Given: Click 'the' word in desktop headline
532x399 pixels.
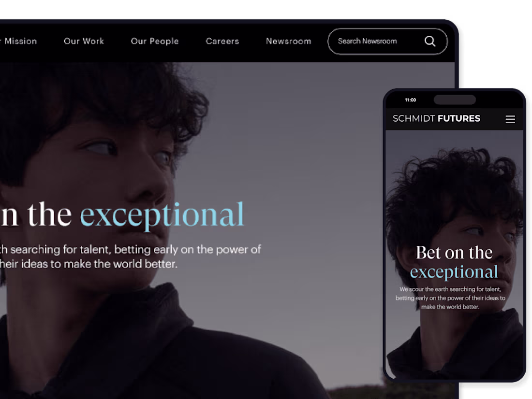Looking at the screenshot, I should tap(49, 214).
